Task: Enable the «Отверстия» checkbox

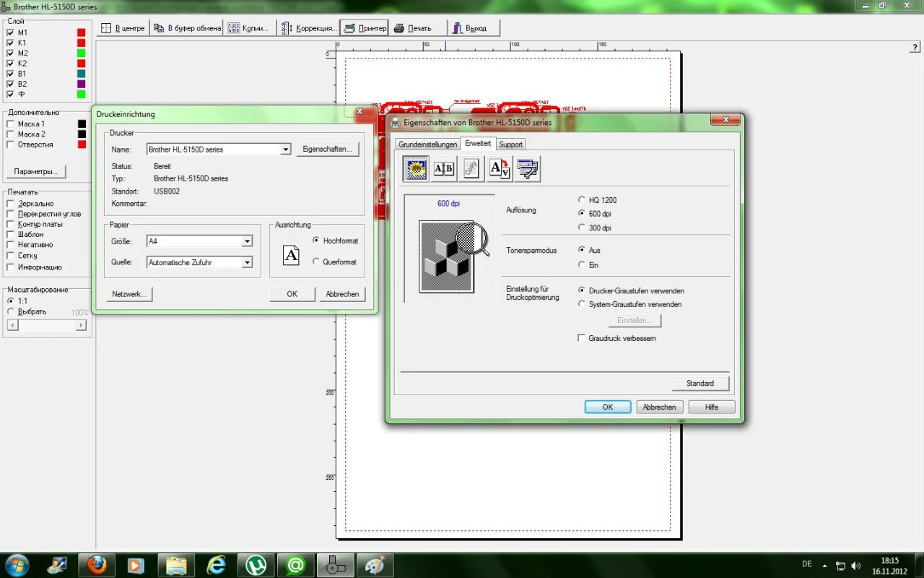Action: click(10, 144)
